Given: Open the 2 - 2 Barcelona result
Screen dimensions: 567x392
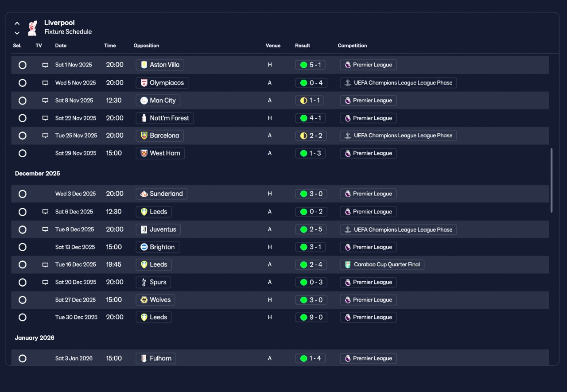Looking at the screenshot, I should tap(311, 136).
